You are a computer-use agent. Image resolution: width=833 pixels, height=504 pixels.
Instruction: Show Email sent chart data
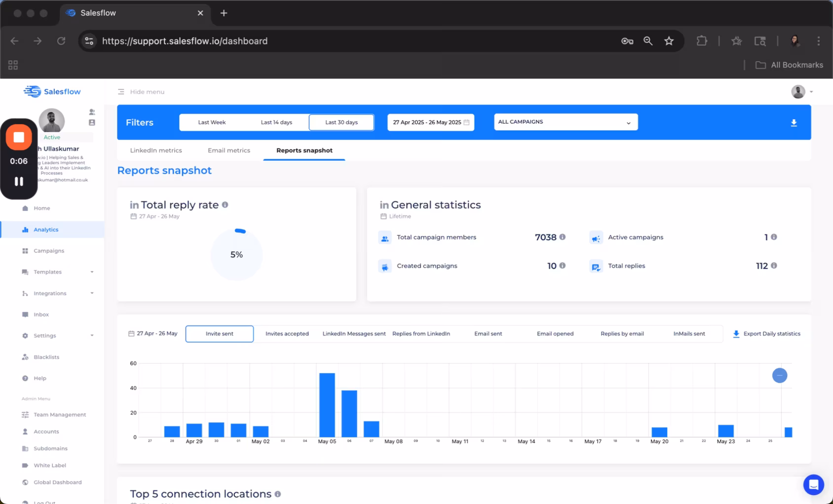pyautogui.click(x=488, y=334)
